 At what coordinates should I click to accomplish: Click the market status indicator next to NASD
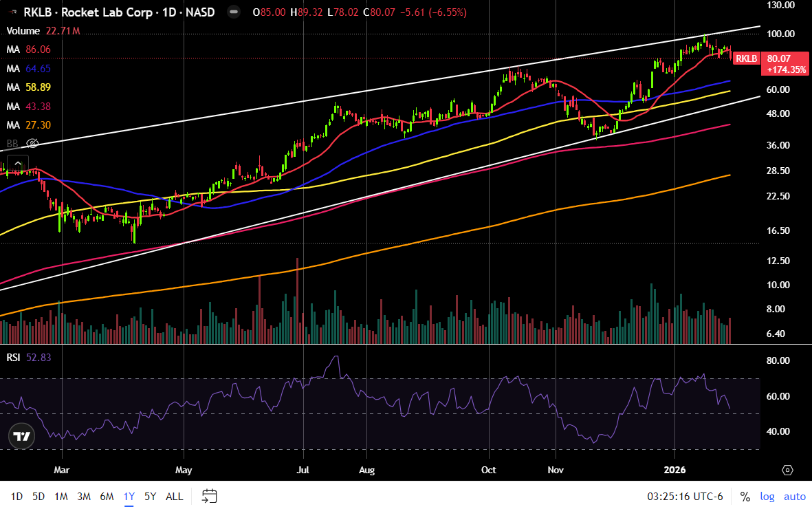click(x=234, y=12)
